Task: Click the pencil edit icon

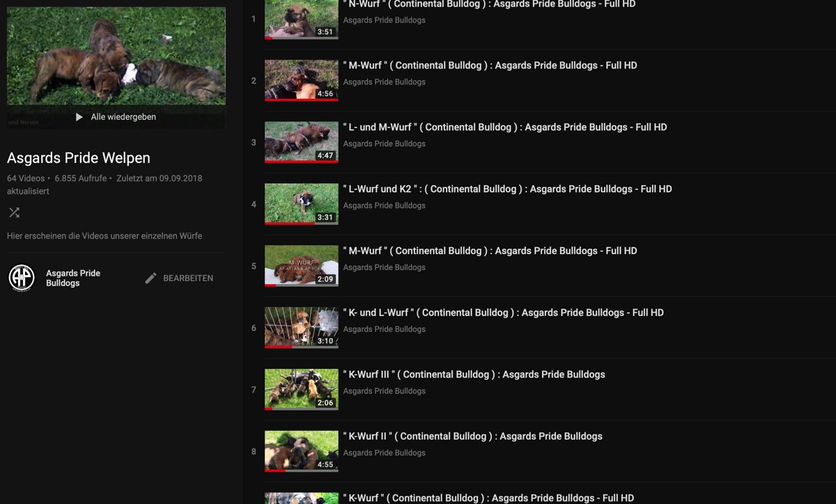Action: point(150,278)
